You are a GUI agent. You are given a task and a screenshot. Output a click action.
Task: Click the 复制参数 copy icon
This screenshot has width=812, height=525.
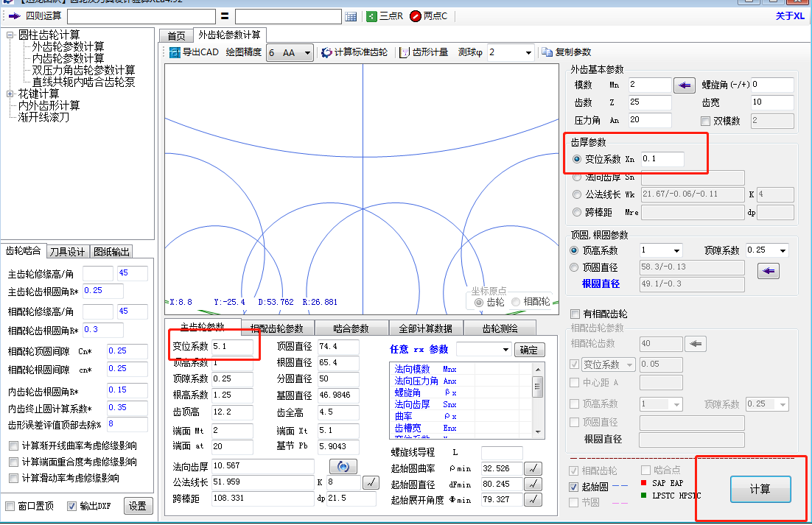(547, 52)
